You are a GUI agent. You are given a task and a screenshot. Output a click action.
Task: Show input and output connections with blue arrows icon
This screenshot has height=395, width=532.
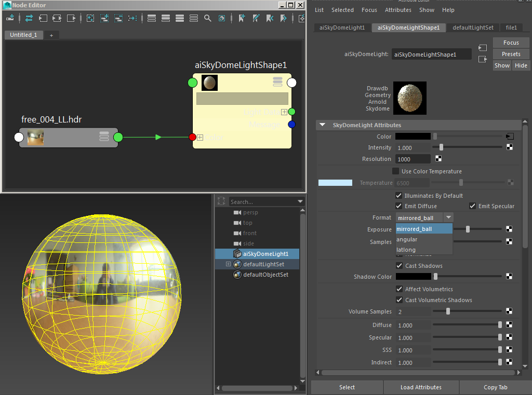(x=29, y=18)
